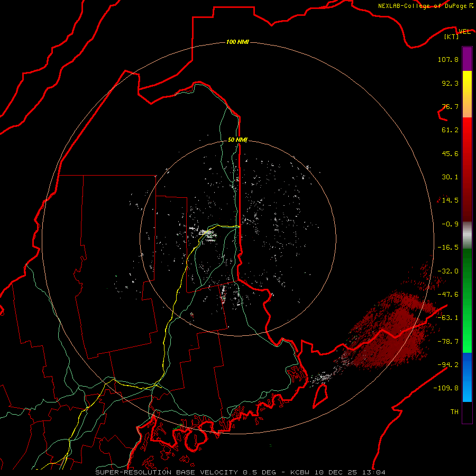The width and height of the screenshot is (476, 476).
Task: Click the gray near-zero segment of color bar
Action: point(467,235)
